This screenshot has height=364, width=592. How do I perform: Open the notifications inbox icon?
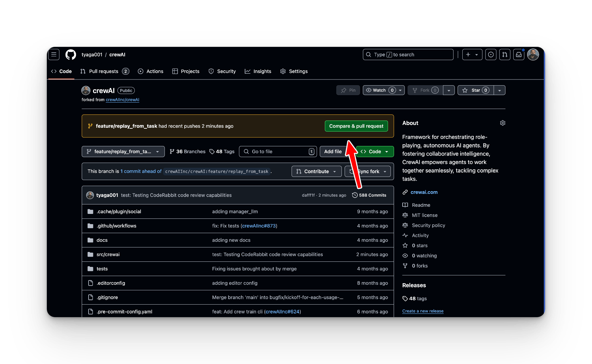tap(519, 54)
